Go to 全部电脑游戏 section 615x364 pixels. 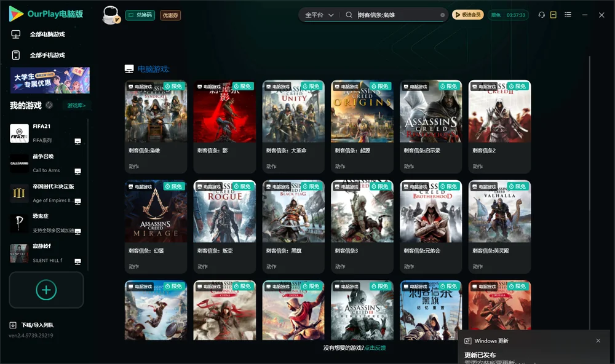[x=38, y=34]
